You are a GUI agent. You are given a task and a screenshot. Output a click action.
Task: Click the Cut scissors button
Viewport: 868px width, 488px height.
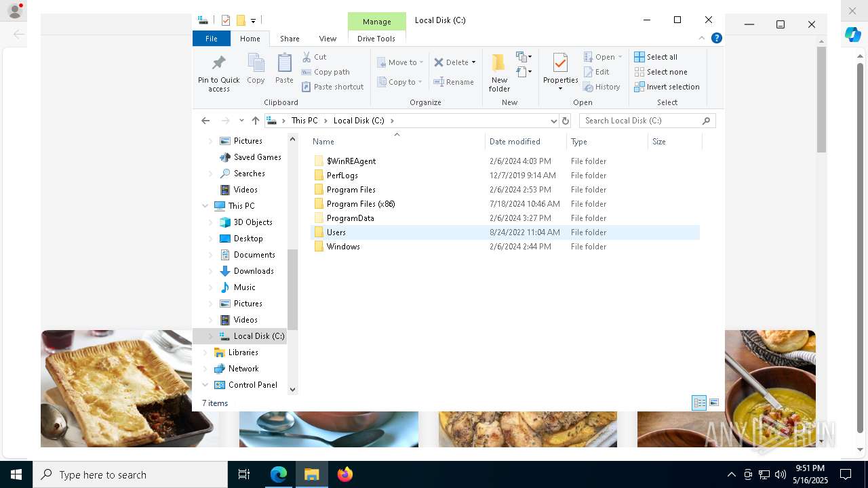pyautogui.click(x=314, y=57)
